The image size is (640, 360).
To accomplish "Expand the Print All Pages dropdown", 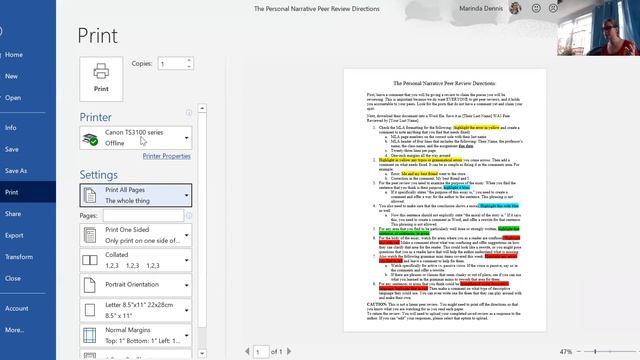I will [136, 195].
